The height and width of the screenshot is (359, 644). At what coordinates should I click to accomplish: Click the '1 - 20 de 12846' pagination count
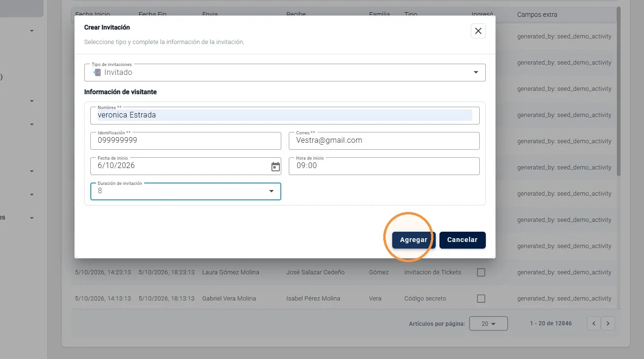coord(550,323)
